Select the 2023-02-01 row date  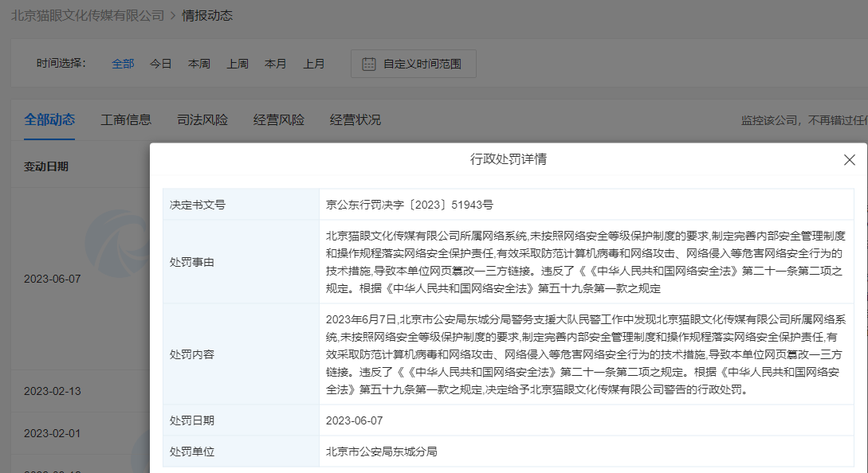coord(52,433)
